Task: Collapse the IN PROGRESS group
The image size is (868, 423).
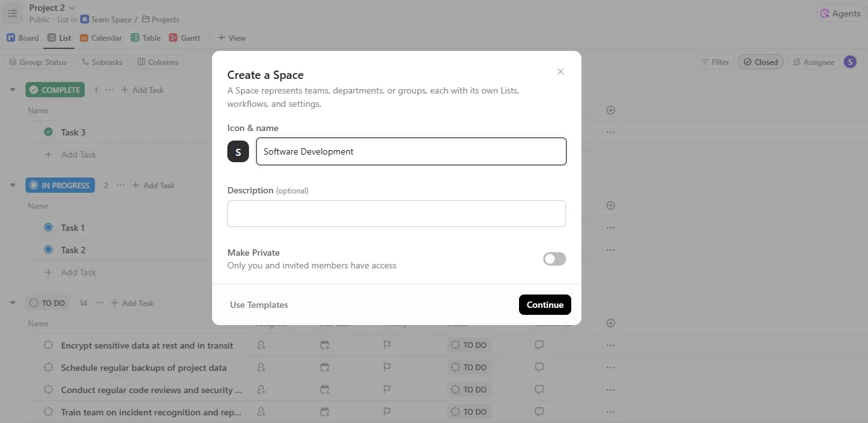Action: tap(13, 185)
